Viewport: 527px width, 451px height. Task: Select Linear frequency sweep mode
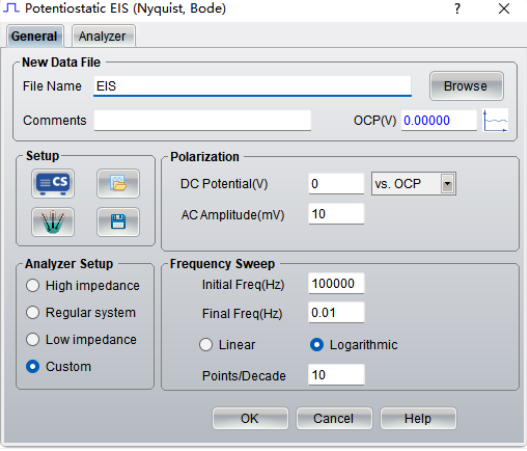click(x=227, y=345)
